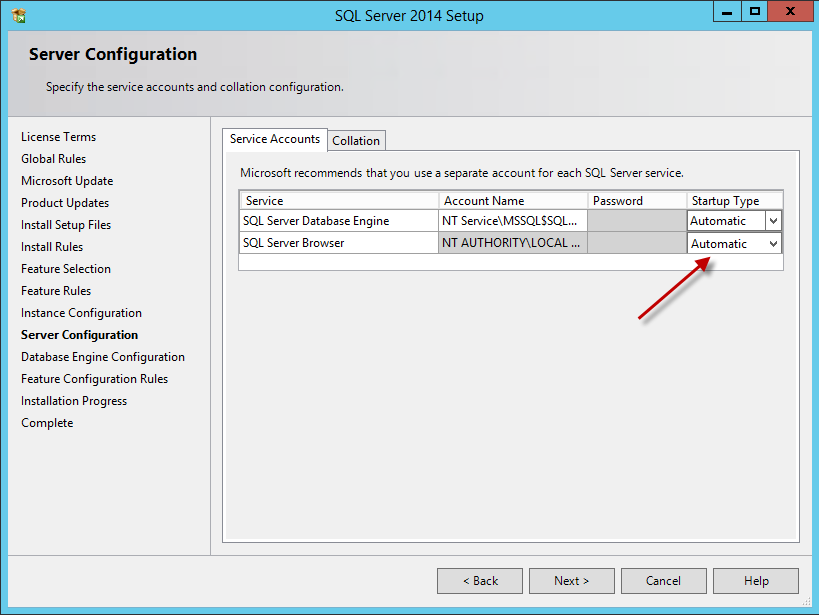This screenshot has width=819, height=615.
Task: Click Feature Rules step
Action: coord(56,291)
